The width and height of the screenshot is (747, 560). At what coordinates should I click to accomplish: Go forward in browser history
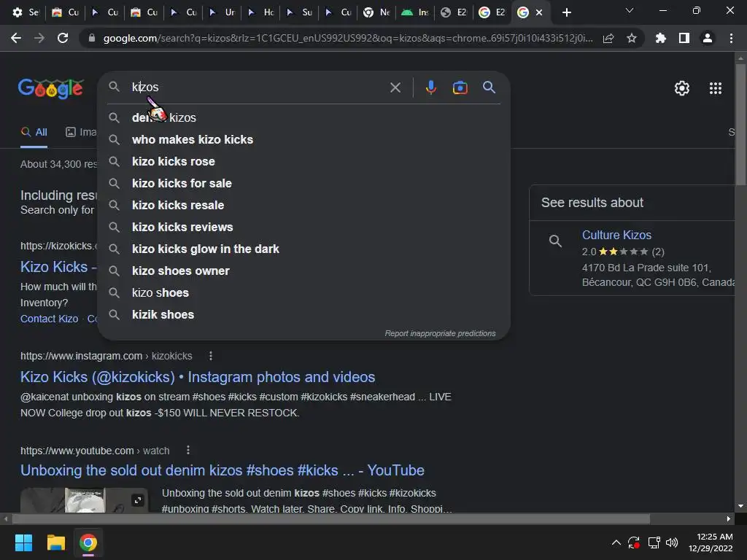point(39,38)
